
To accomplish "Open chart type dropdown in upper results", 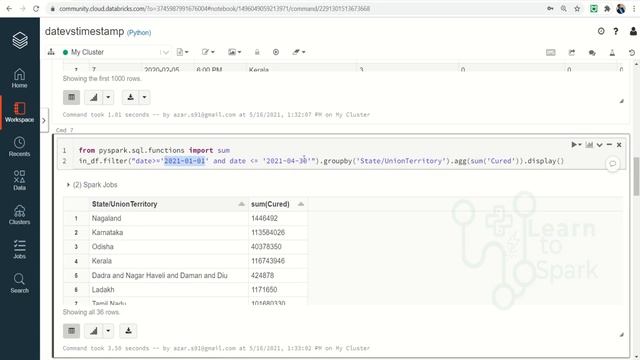I will coord(108,97).
